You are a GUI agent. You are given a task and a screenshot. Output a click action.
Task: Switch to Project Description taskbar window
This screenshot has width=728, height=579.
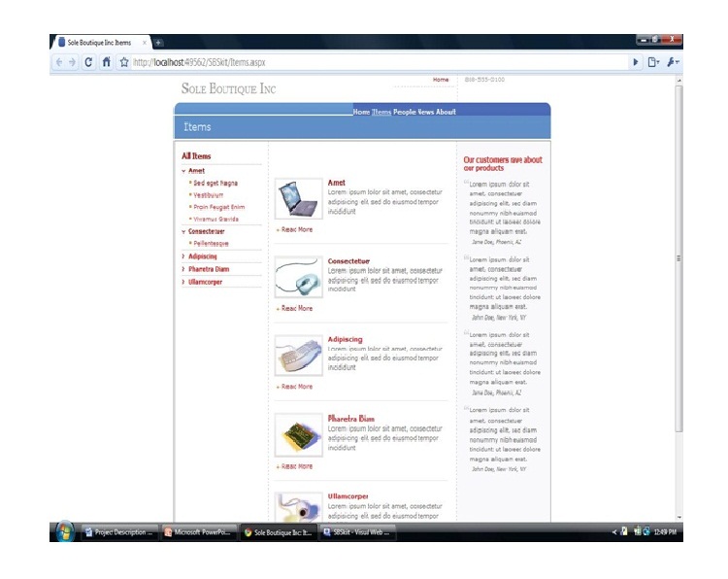point(119,532)
